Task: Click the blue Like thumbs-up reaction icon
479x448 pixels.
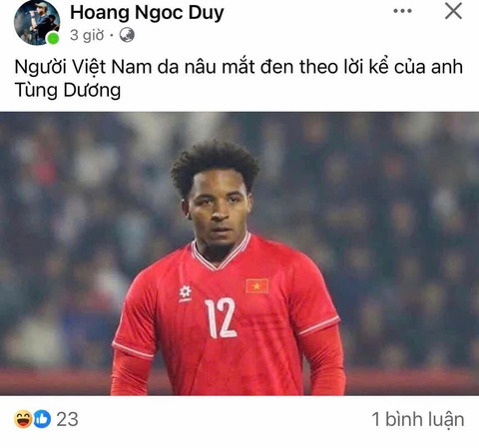Action: click(42, 419)
